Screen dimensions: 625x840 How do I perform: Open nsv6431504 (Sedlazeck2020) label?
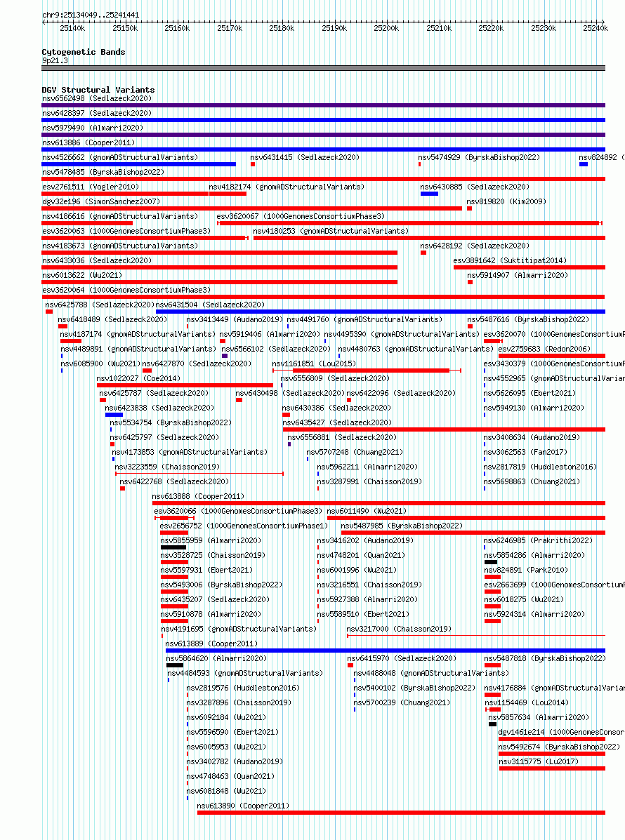tap(210, 305)
